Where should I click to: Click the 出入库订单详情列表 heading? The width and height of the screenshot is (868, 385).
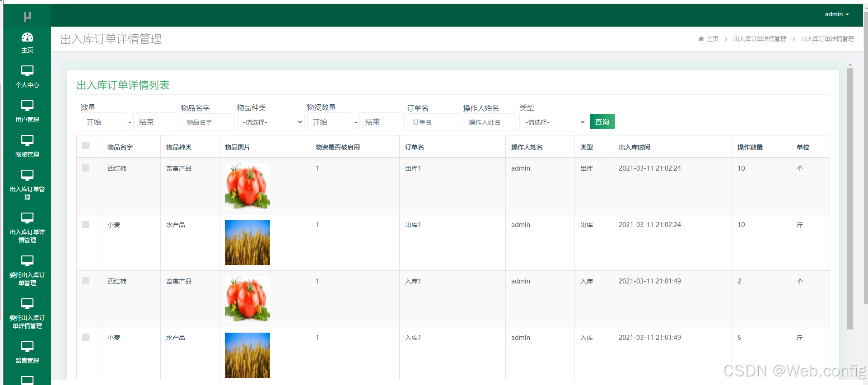pos(123,85)
